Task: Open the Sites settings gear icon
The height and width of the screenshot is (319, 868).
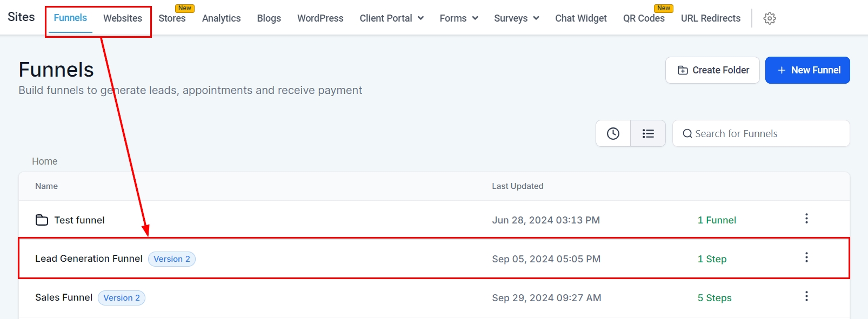Action: click(x=770, y=18)
